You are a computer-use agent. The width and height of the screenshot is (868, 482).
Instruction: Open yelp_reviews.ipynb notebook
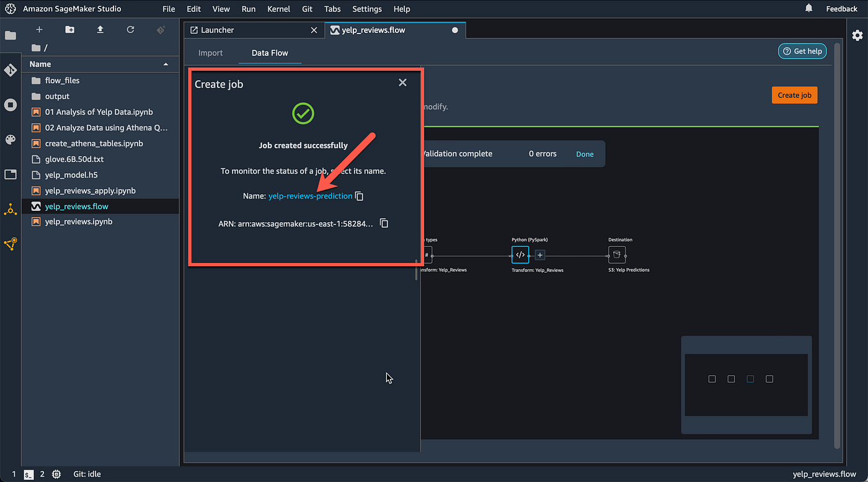(100, 221)
